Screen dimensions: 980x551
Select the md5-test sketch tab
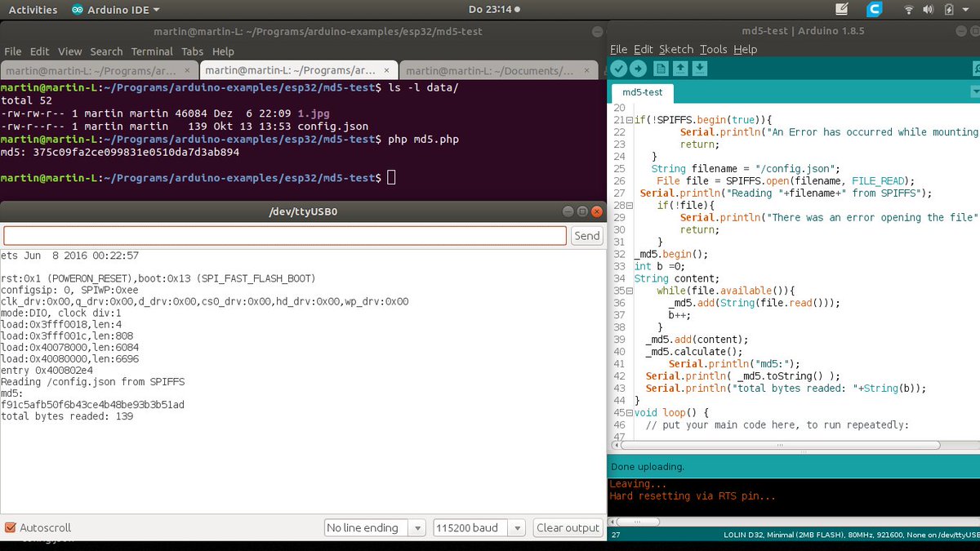pos(643,92)
